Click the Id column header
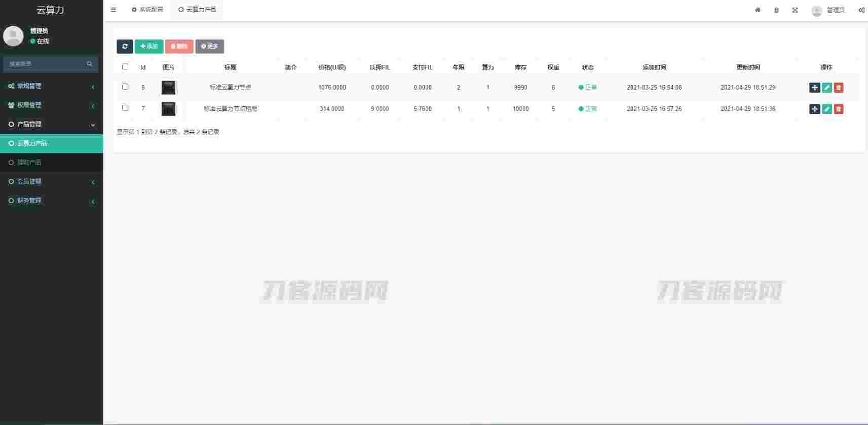Viewport: 868px width, 425px height. [143, 67]
